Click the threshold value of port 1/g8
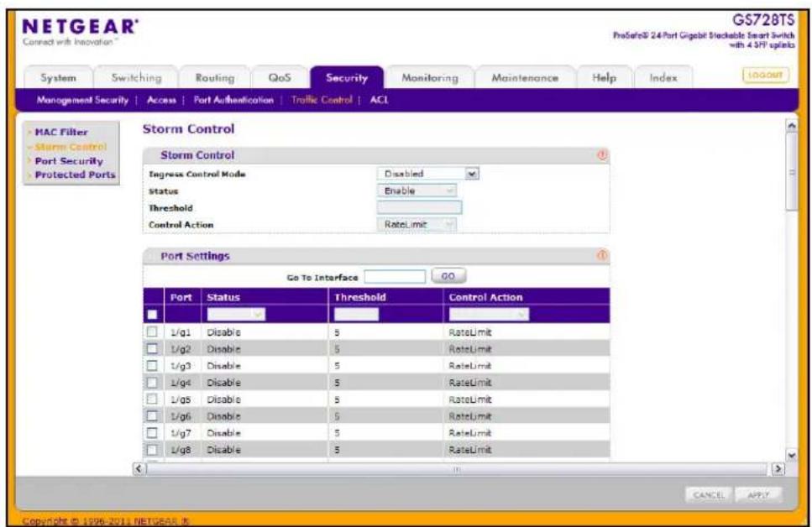The height and width of the screenshot is (527, 812). pos(337,450)
